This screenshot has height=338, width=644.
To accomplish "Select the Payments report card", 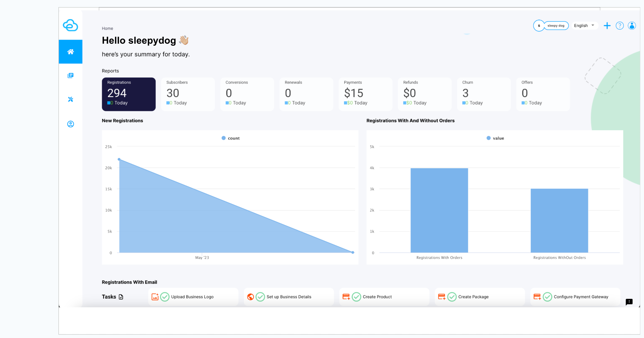I will 365,94.
